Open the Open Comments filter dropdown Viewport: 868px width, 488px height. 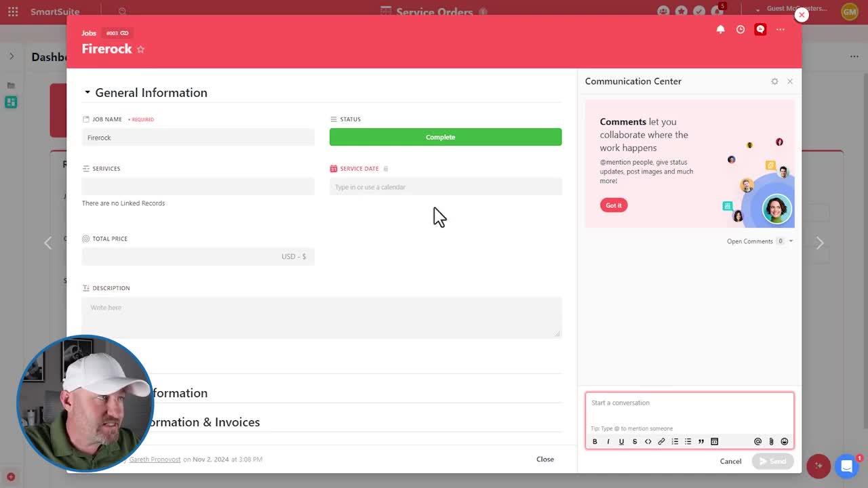(759, 241)
